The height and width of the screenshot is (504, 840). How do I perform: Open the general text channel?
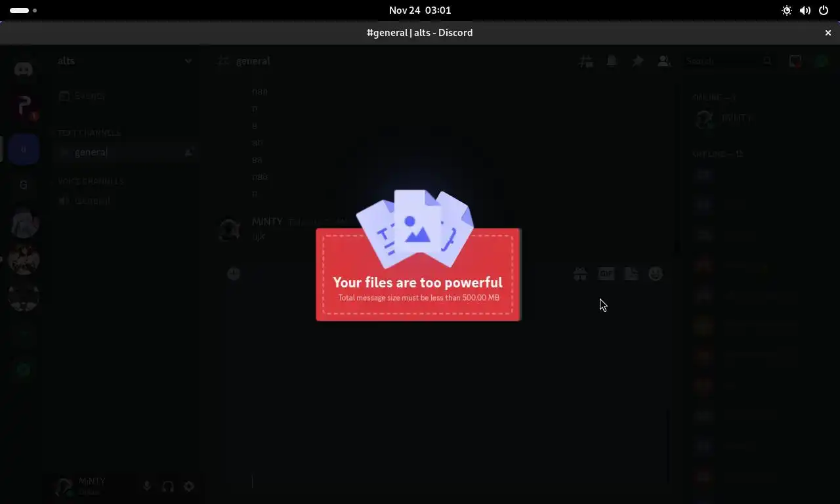pyautogui.click(x=125, y=152)
